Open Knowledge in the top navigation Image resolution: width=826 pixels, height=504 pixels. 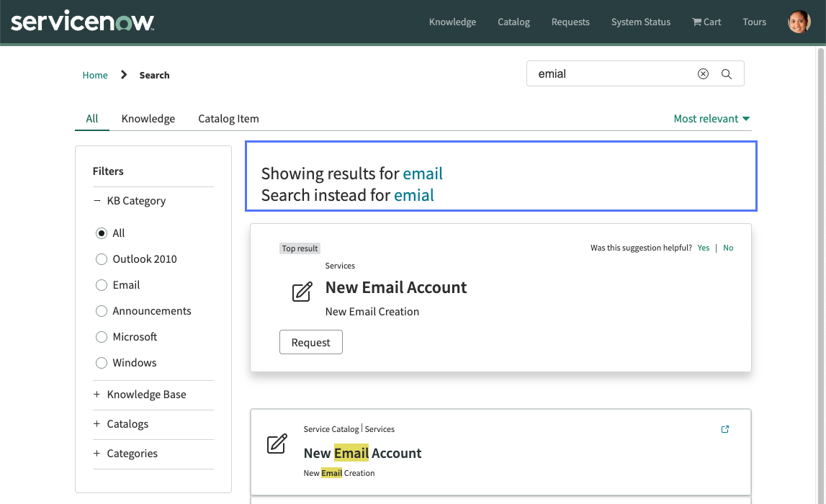pos(452,22)
